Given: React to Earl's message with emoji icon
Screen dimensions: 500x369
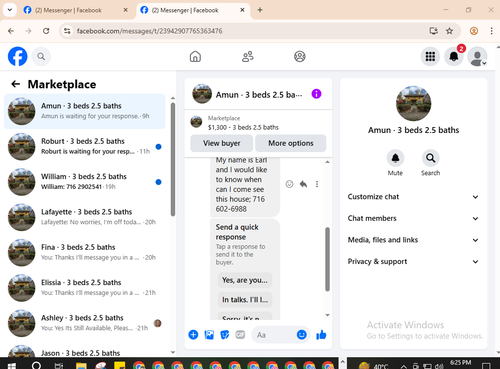Looking at the screenshot, I should coord(289,184).
